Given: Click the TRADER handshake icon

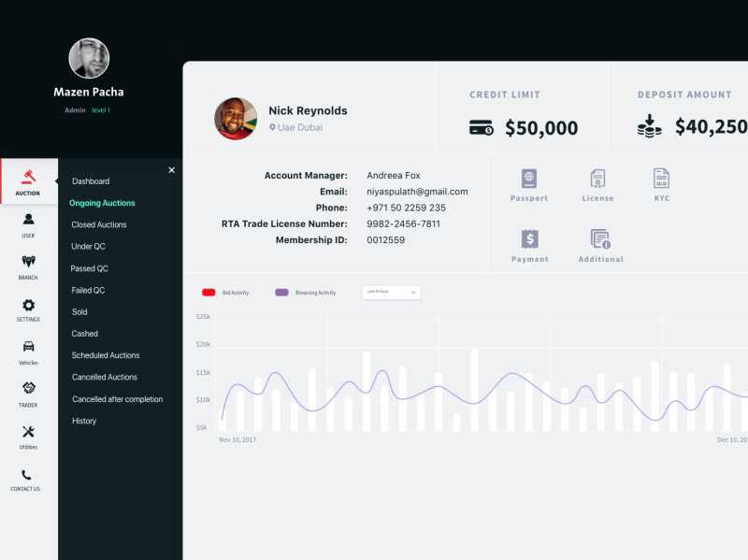Looking at the screenshot, I should click(27, 390).
